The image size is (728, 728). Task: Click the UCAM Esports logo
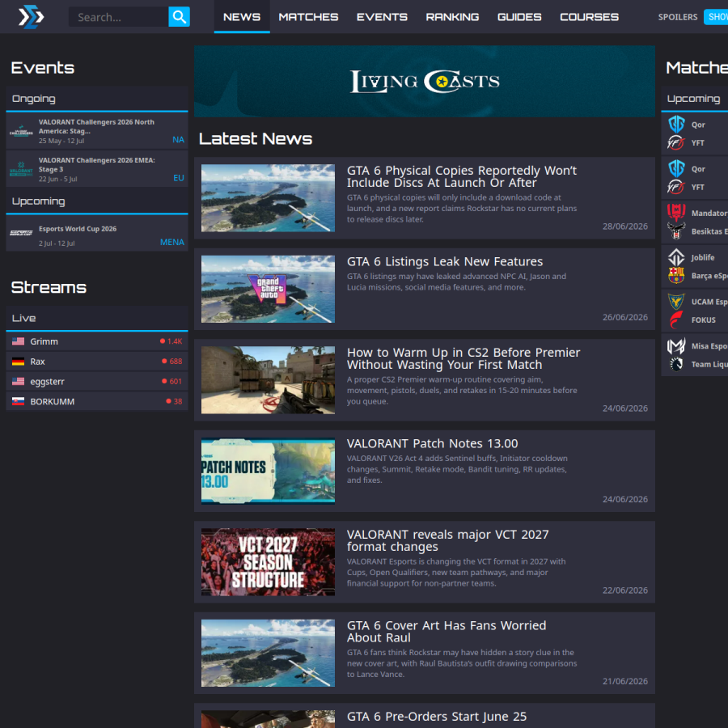click(x=676, y=302)
